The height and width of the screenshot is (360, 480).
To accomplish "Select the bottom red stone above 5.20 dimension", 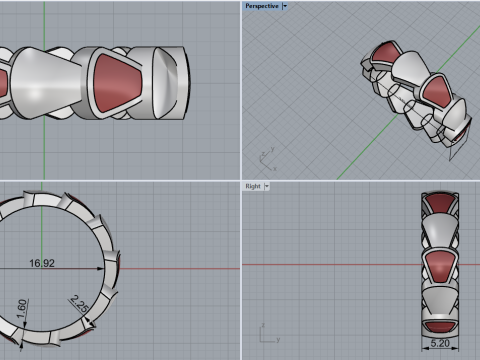I will tap(440, 327).
